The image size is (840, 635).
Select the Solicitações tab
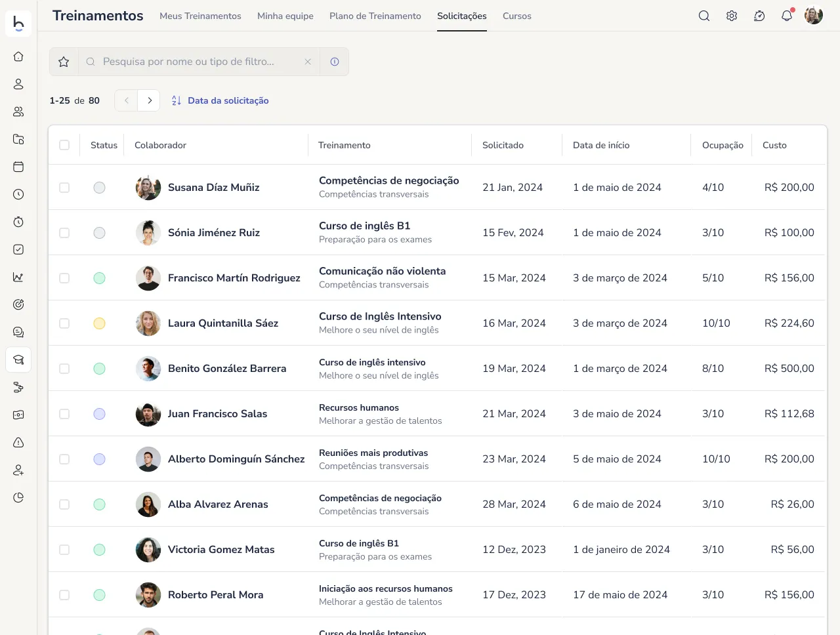pyautogui.click(x=462, y=16)
